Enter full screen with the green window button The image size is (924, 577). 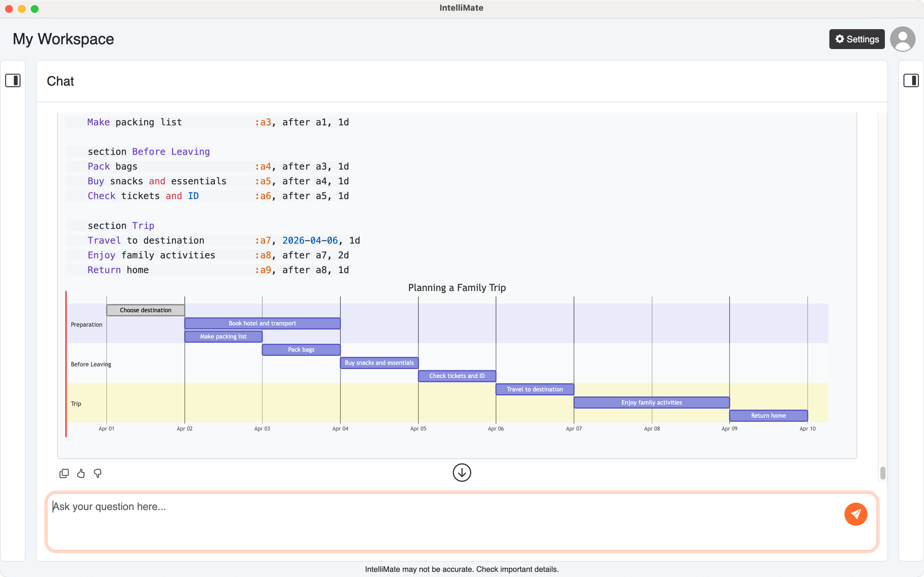point(35,8)
